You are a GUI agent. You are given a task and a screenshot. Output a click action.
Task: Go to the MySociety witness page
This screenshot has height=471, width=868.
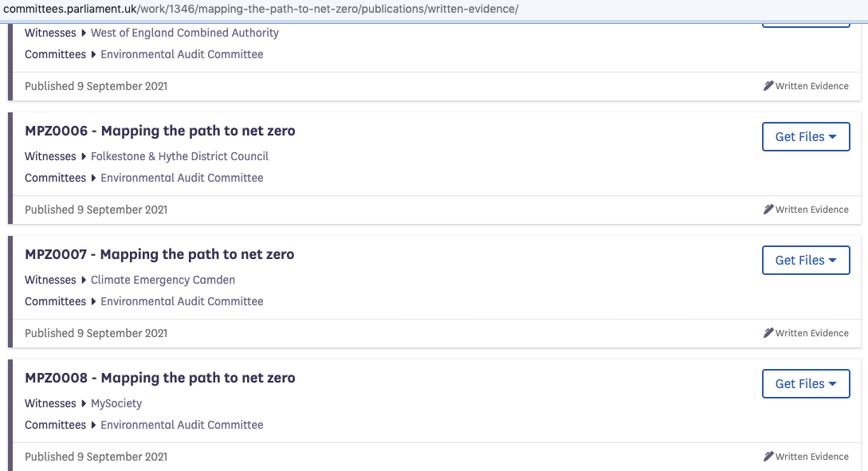(116, 404)
